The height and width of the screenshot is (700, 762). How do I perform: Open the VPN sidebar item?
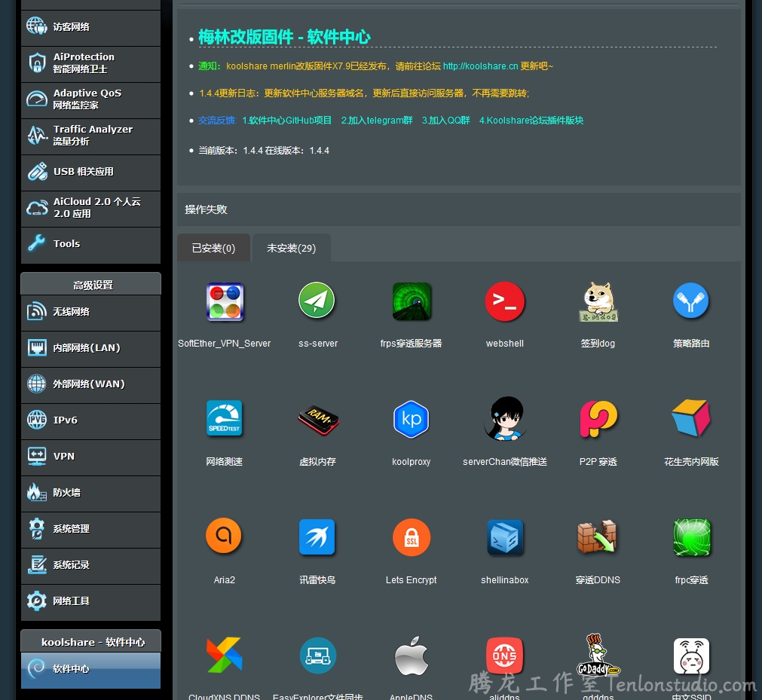(91, 457)
